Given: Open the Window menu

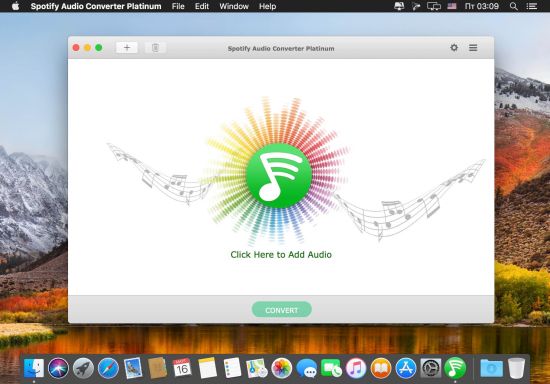Looking at the screenshot, I should point(234,6).
